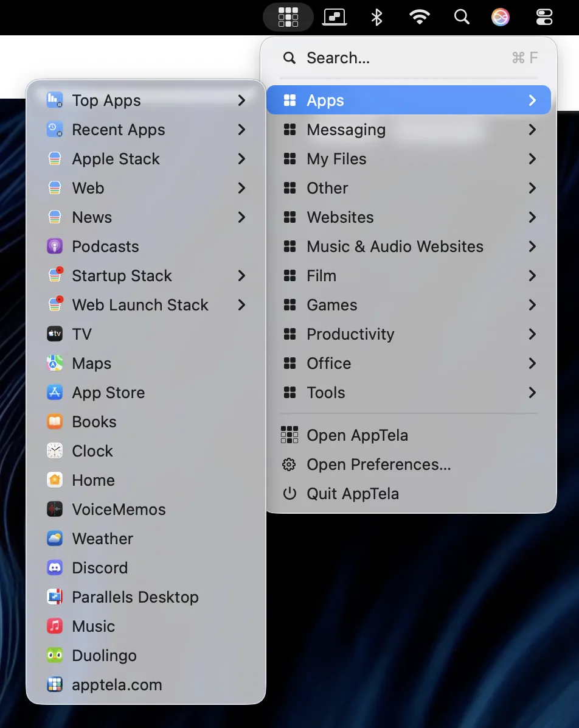Open Spotlight search magnifier in menu bar
The width and height of the screenshot is (579, 728).
click(462, 17)
